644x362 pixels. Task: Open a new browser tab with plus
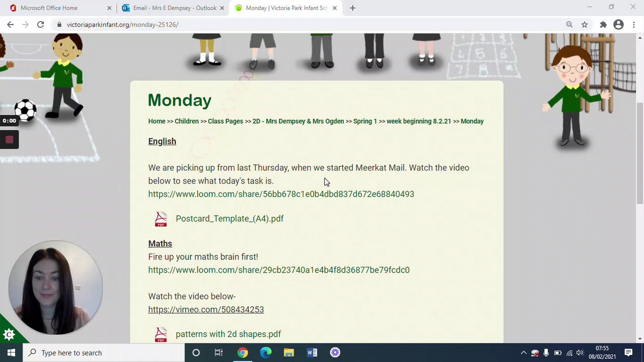[352, 8]
